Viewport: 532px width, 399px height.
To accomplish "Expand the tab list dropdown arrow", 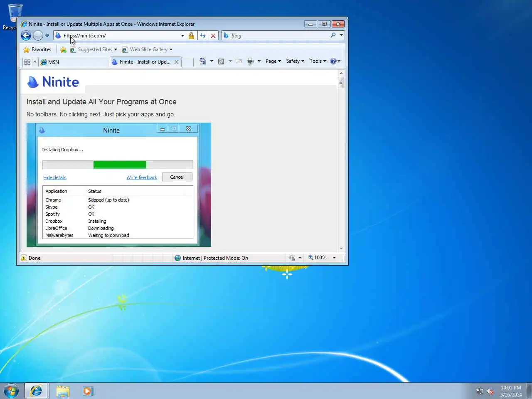I will coord(35,62).
